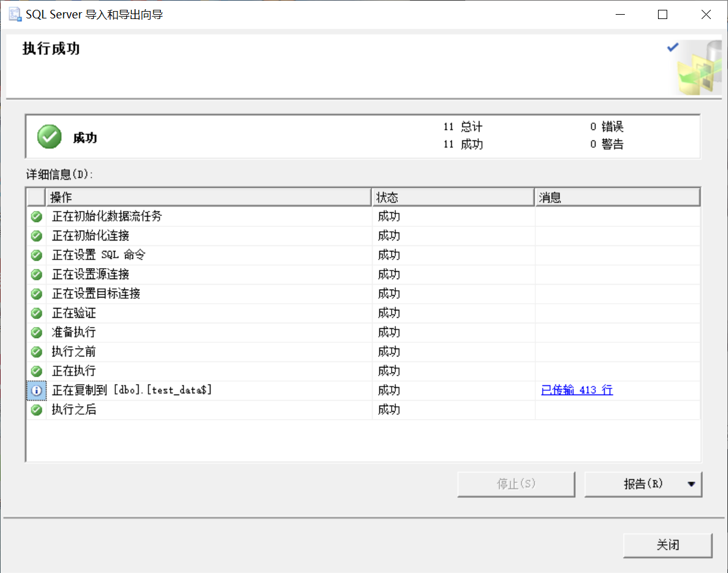Select the 正在初始化连接 row text
The height and width of the screenshot is (573, 728).
pyautogui.click(x=90, y=236)
